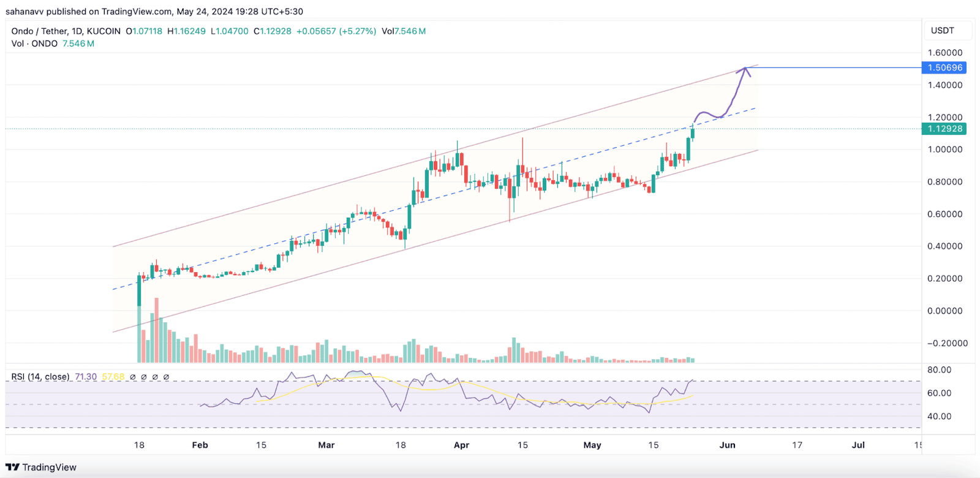The width and height of the screenshot is (980, 478).
Task: Click the 1.00000 price axis label
Action: [x=944, y=150]
